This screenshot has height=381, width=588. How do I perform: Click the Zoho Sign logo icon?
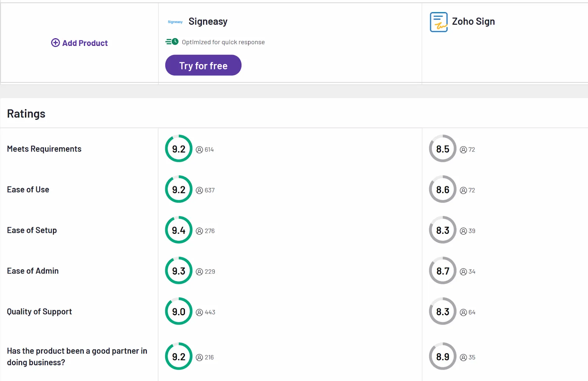tap(439, 22)
